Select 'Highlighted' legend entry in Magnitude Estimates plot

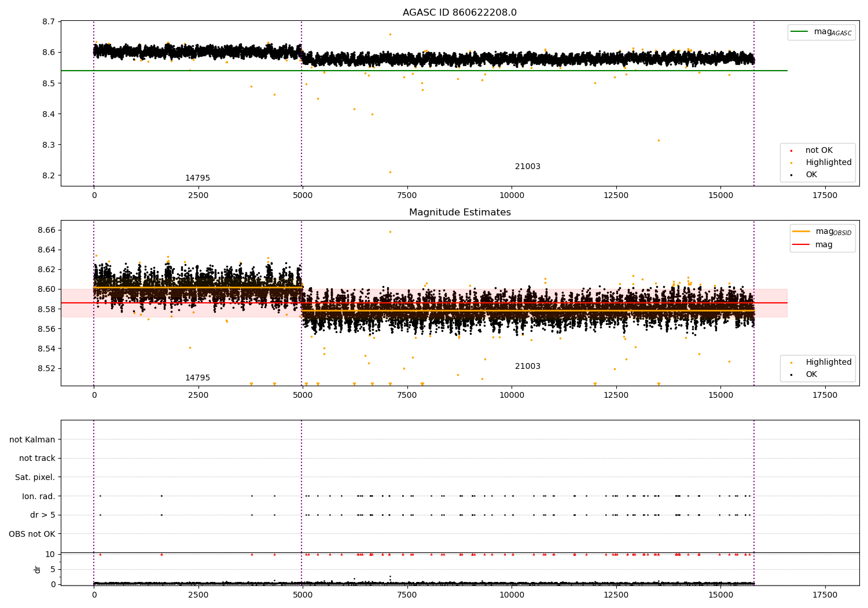[829, 362]
